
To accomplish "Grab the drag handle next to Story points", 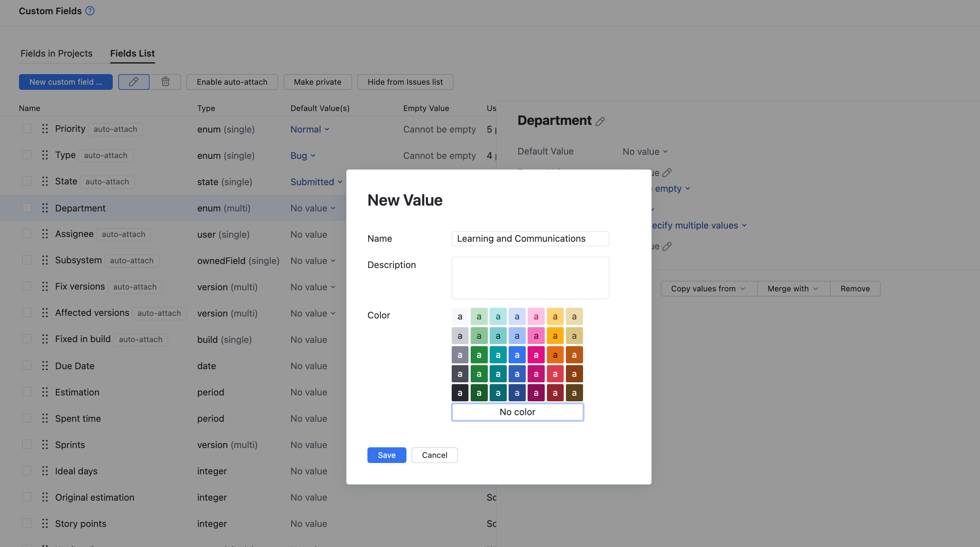I will click(x=45, y=523).
